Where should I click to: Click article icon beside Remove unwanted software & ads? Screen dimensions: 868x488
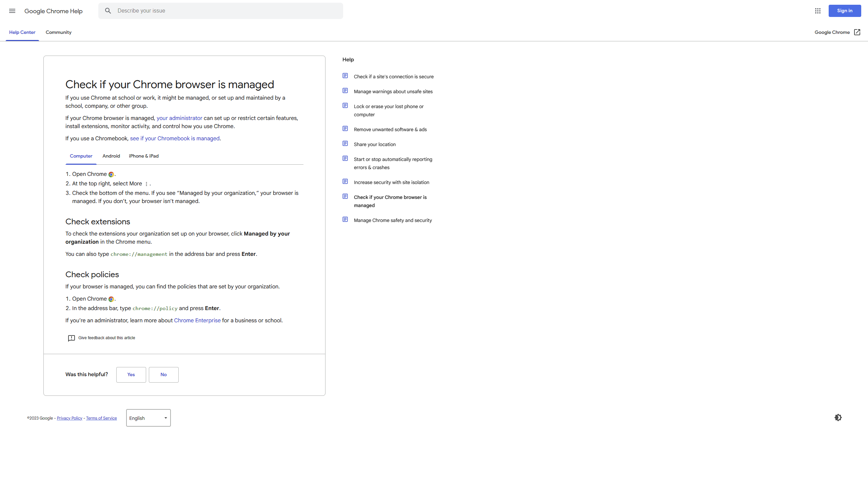click(345, 129)
